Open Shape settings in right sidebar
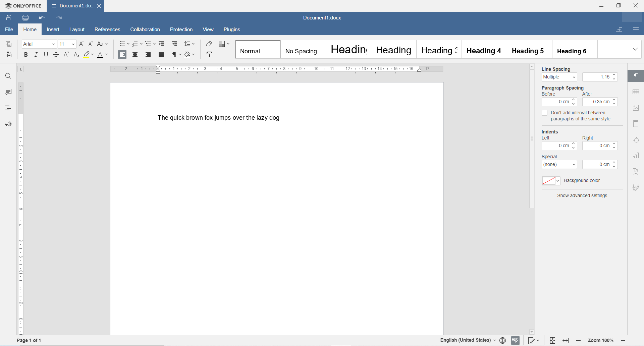 (x=636, y=140)
